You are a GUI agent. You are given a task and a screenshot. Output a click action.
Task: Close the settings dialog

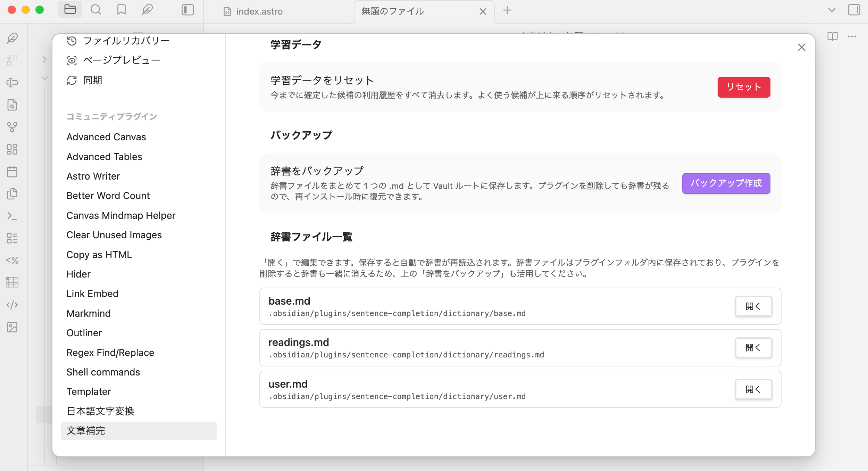802,47
